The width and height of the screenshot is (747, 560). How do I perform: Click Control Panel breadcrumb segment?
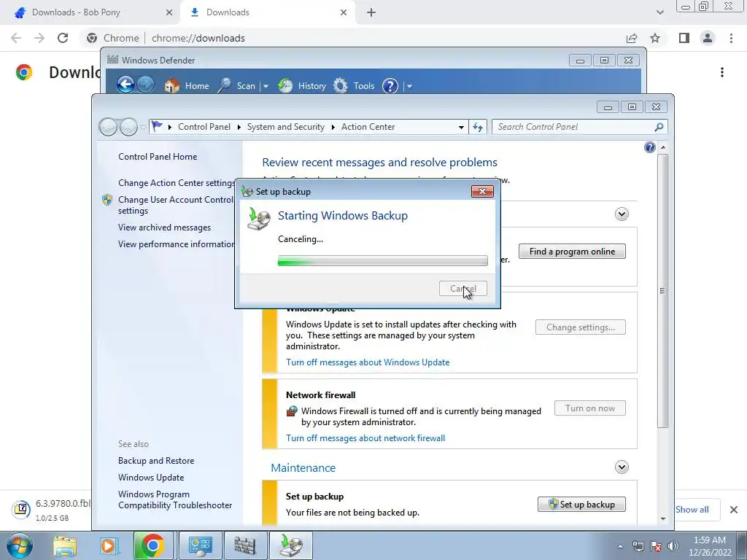(204, 127)
